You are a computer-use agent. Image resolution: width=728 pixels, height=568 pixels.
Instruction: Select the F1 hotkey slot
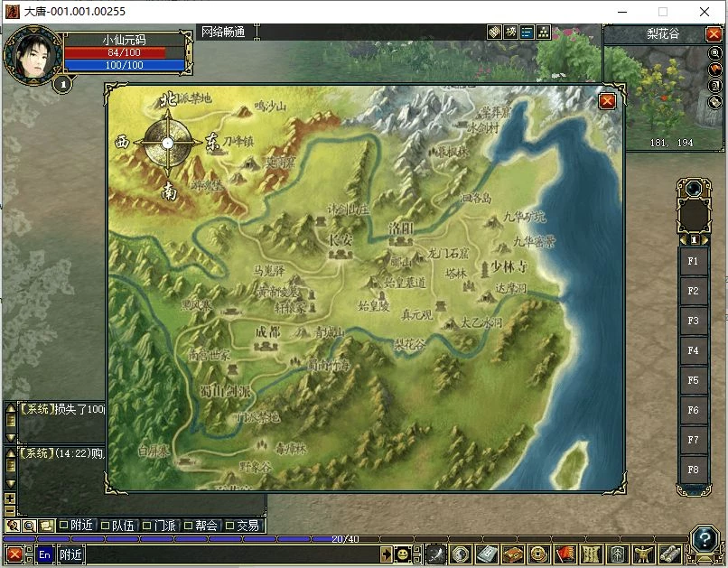(693, 261)
